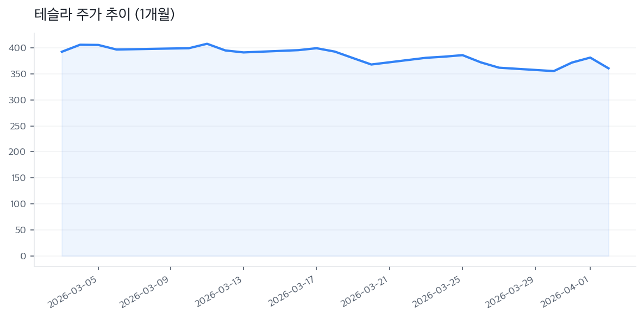
Task: Click the 2026-03-05 date label
Action: tap(73, 291)
